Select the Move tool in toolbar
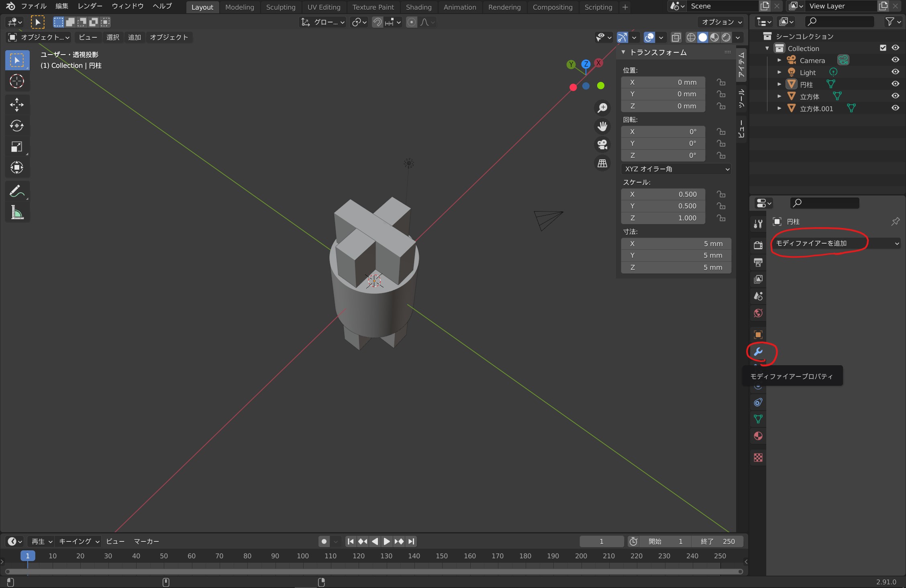Screen dimensions: 906x588 click(16, 105)
